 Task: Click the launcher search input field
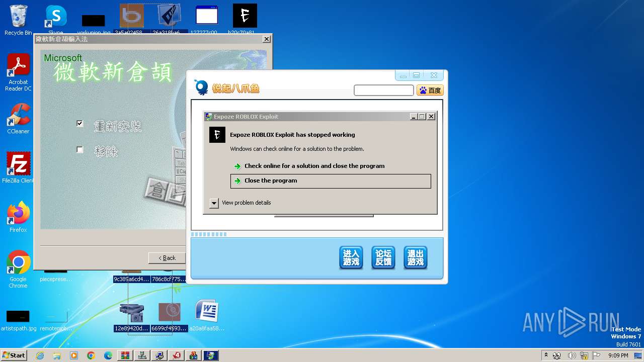pyautogui.click(x=384, y=90)
